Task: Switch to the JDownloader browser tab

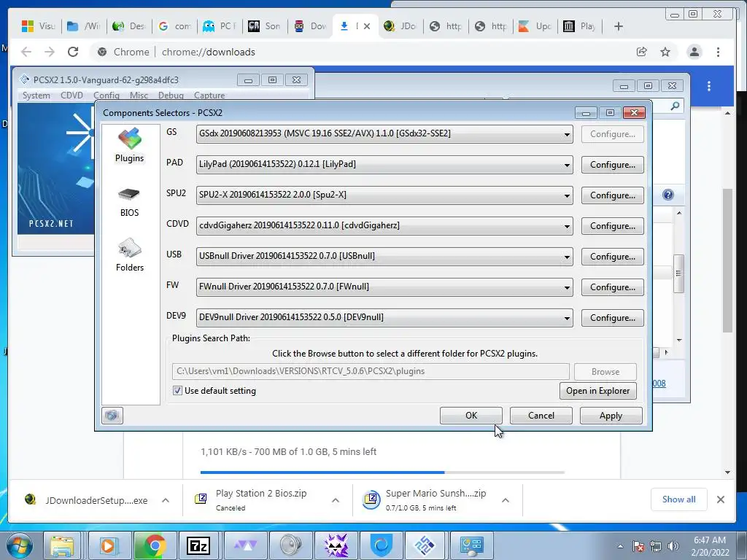Action: (x=400, y=26)
